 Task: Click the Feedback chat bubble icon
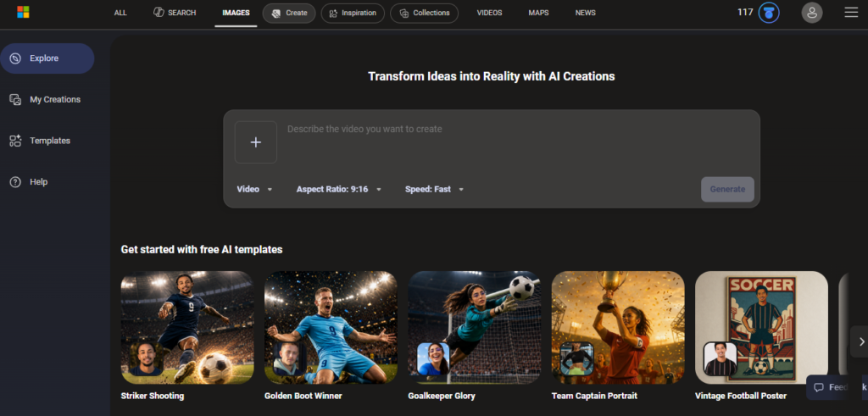[819, 387]
